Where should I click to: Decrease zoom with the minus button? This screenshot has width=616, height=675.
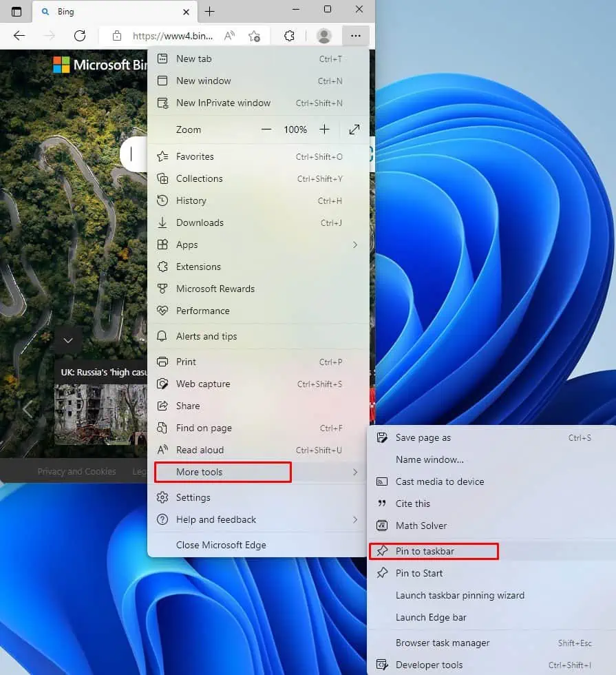click(266, 129)
